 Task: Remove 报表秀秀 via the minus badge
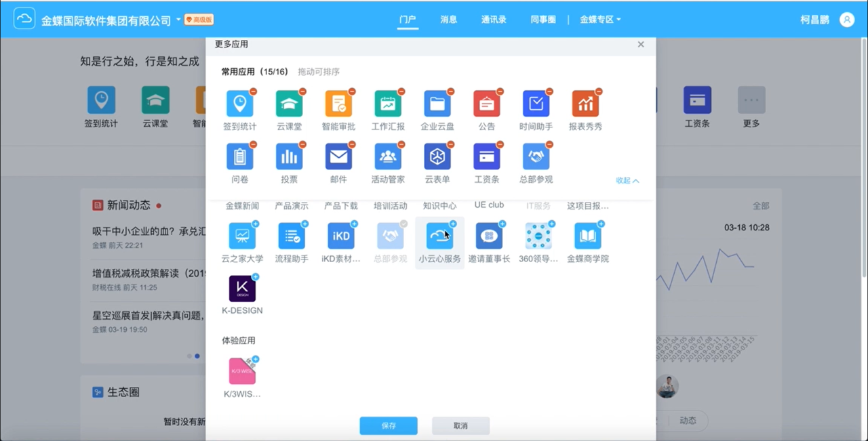(599, 91)
